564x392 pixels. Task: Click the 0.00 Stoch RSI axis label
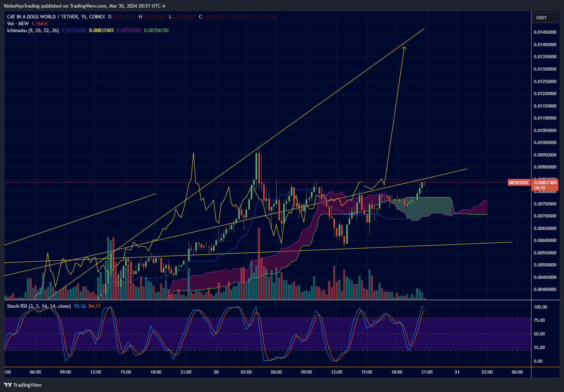tap(538, 361)
